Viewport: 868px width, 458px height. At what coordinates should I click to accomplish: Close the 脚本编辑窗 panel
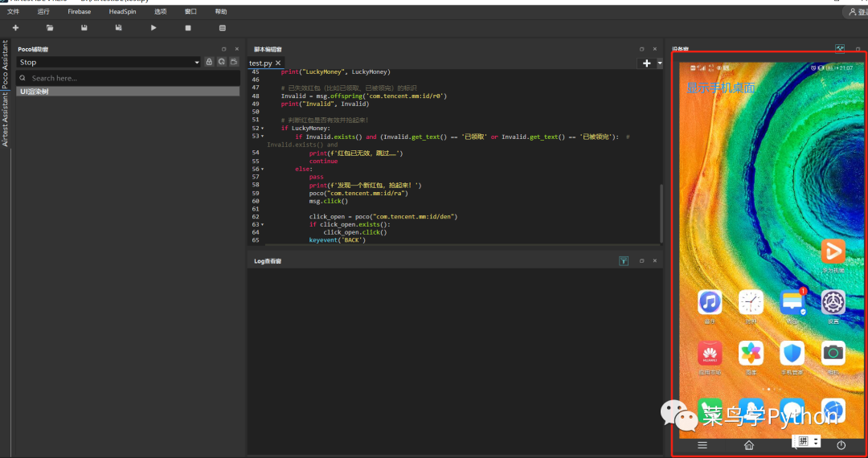point(655,49)
